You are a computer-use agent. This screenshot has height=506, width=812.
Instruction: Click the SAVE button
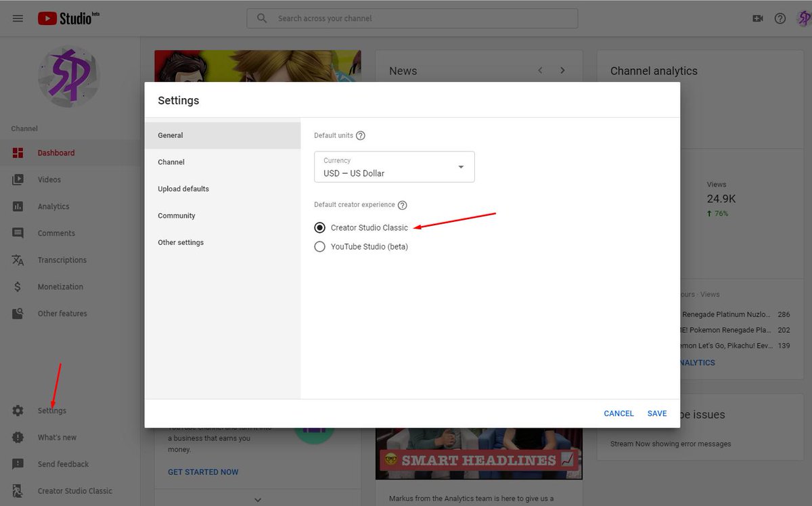point(657,413)
